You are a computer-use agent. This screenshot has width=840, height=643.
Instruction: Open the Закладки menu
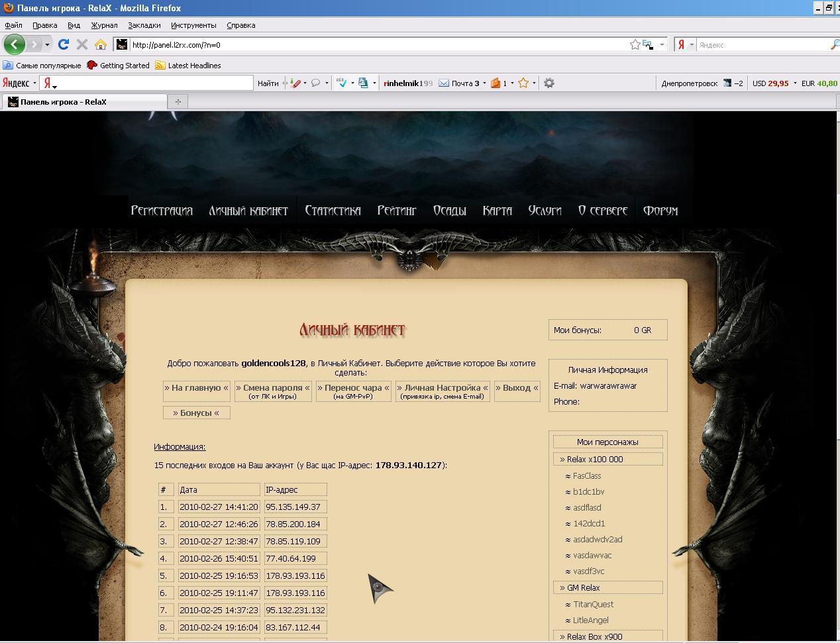tap(144, 25)
